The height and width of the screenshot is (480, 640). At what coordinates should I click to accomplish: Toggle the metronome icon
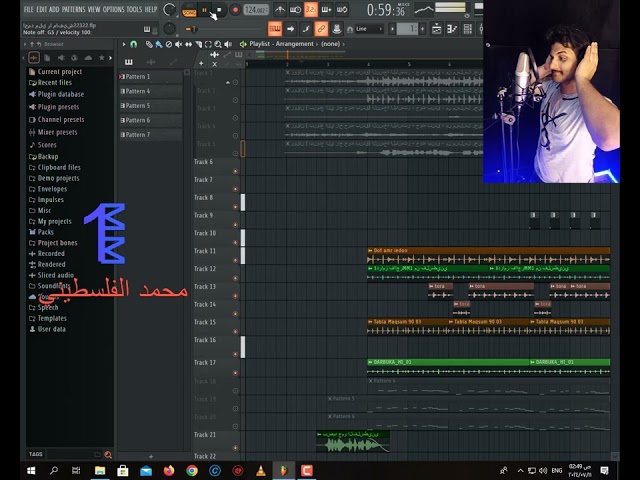click(x=280, y=9)
